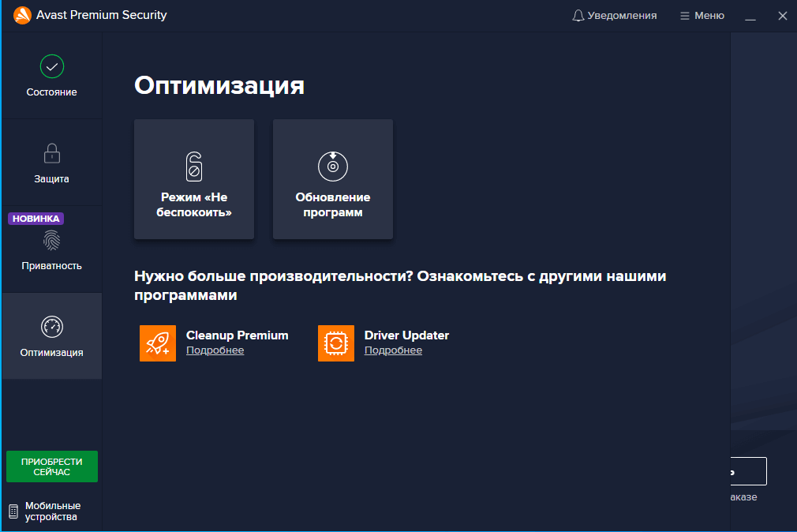This screenshot has height=532, width=797.
Task: Open Режим «Не беспокоить» tile
Action: click(194, 179)
